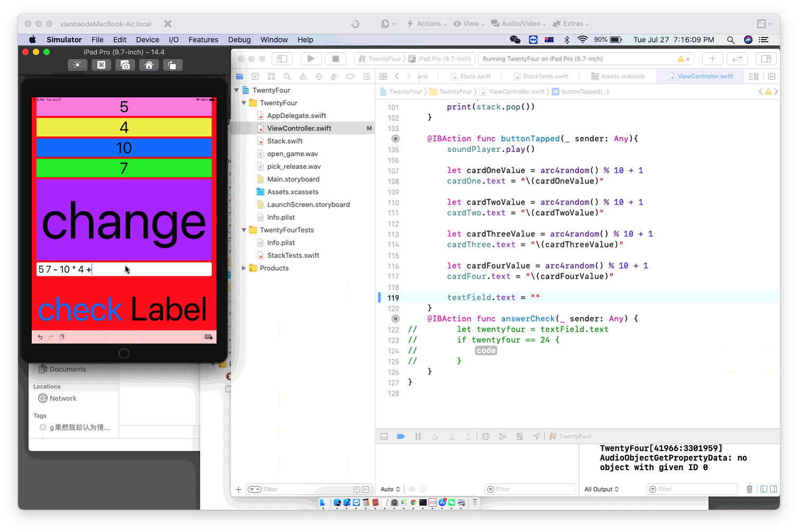The height and width of the screenshot is (532, 798).
Task: Click the buttonTapped IBAction connection circle
Action: [x=395, y=139]
